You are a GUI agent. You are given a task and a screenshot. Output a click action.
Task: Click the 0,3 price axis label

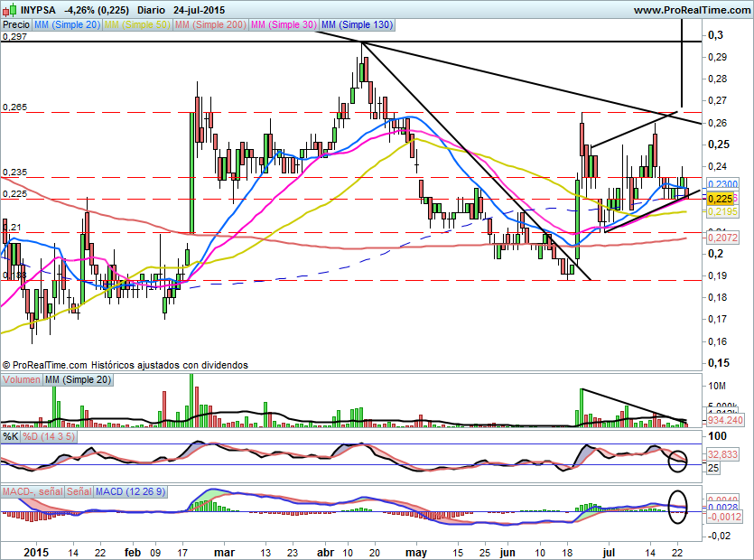click(x=715, y=35)
